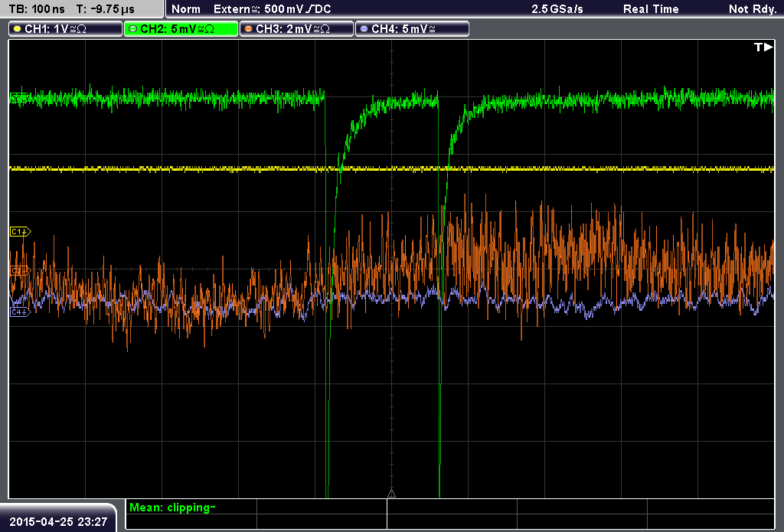784x532 pixels.
Task: Click the green C2 ground level marker
Action: (x=19, y=98)
